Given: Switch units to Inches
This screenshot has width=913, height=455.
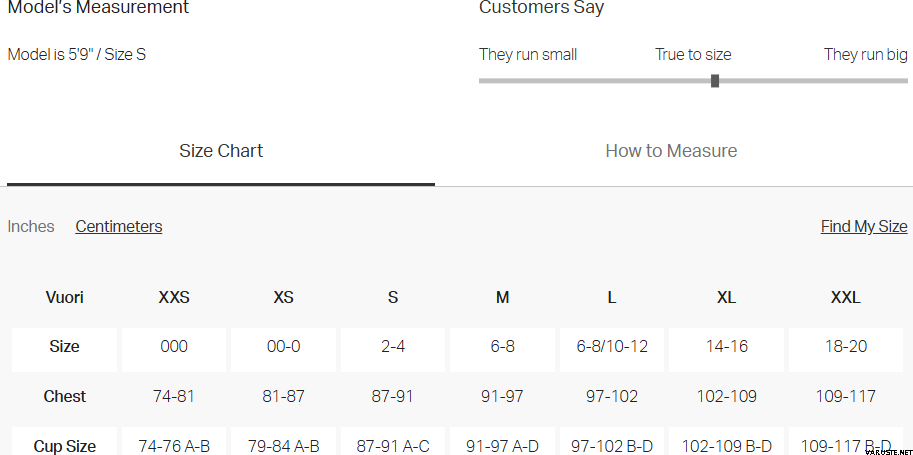Looking at the screenshot, I should coord(31,226).
